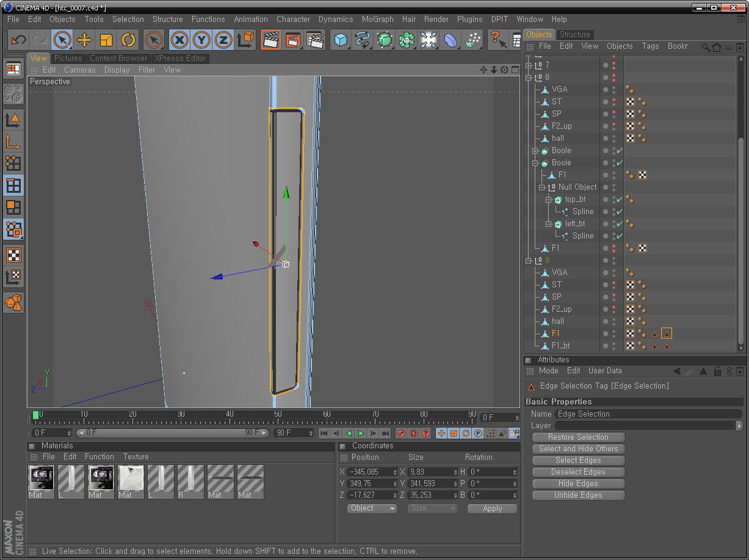
Task: Open the Plugins menu
Action: tap(469, 19)
